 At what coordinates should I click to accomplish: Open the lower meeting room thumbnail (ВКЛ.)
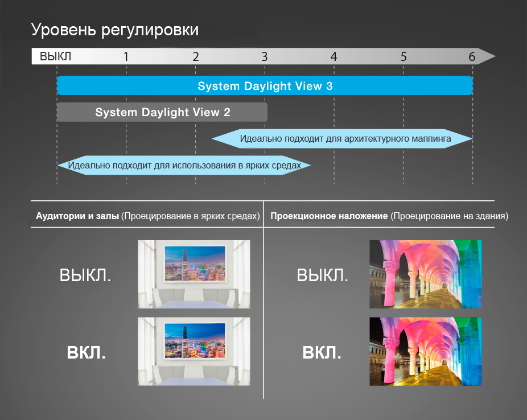point(194,352)
